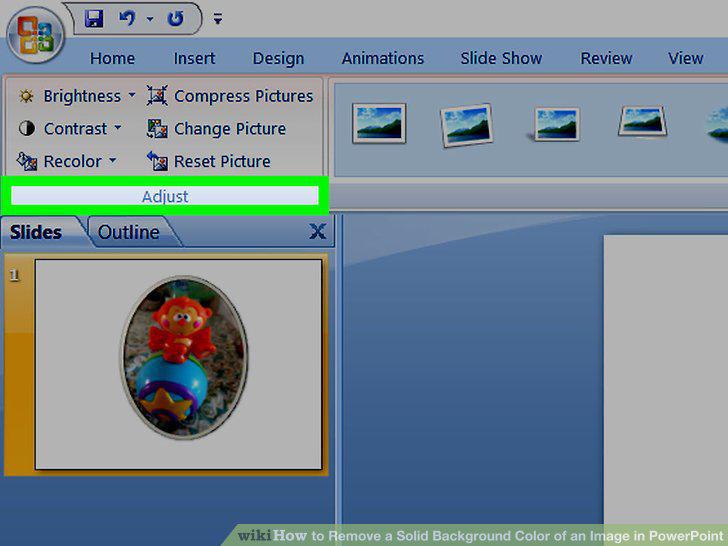
Task: Click the Save icon in quick access toolbar
Action: tap(94, 19)
